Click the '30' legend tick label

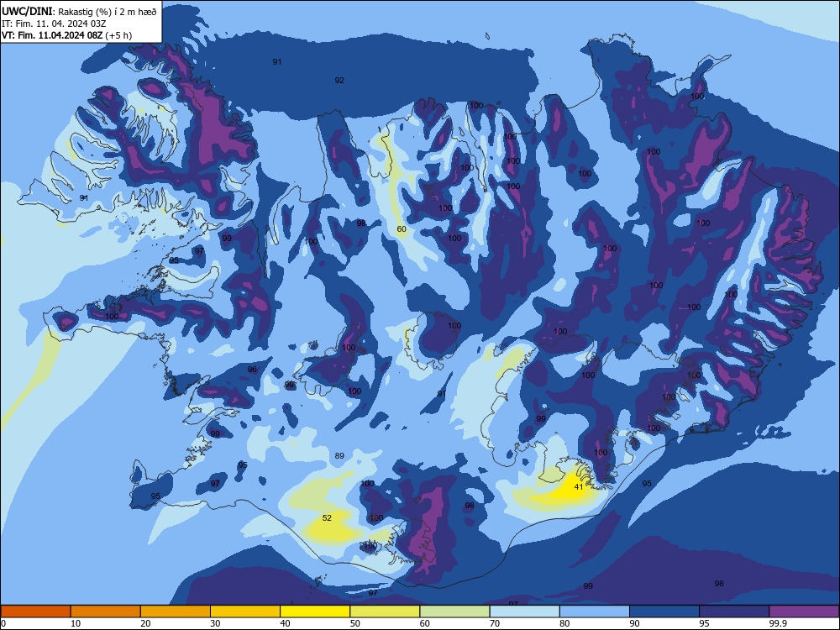(x=215, y=623)
